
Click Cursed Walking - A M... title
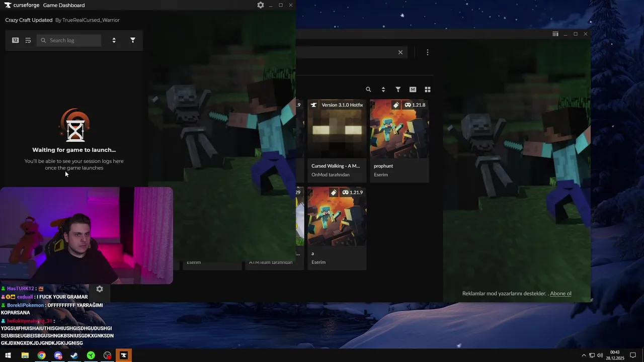click(336, 166)
